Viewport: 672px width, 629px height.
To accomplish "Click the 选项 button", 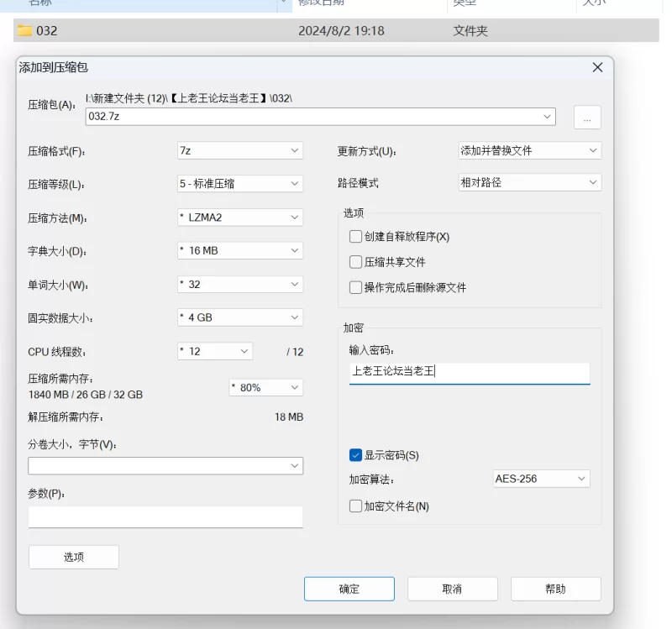I will [74, 557].
